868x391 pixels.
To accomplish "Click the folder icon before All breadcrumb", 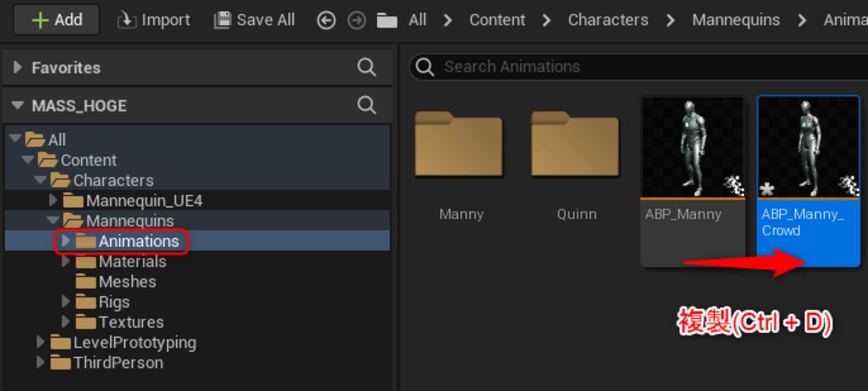I will (x=387, y=21).
